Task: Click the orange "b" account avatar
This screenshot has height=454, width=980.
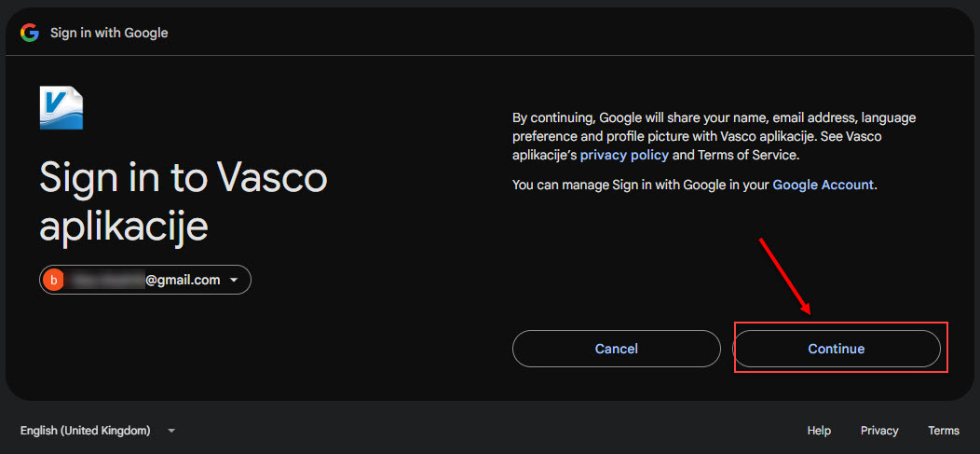Action: 54,281
